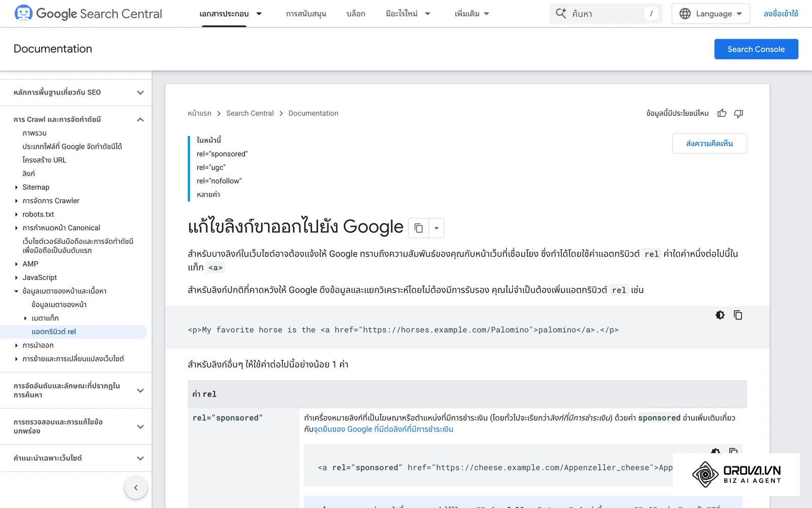Click the globe Language icon
Image resolution: width=812 pixels, height=508 pixels.
click(685, 14)
